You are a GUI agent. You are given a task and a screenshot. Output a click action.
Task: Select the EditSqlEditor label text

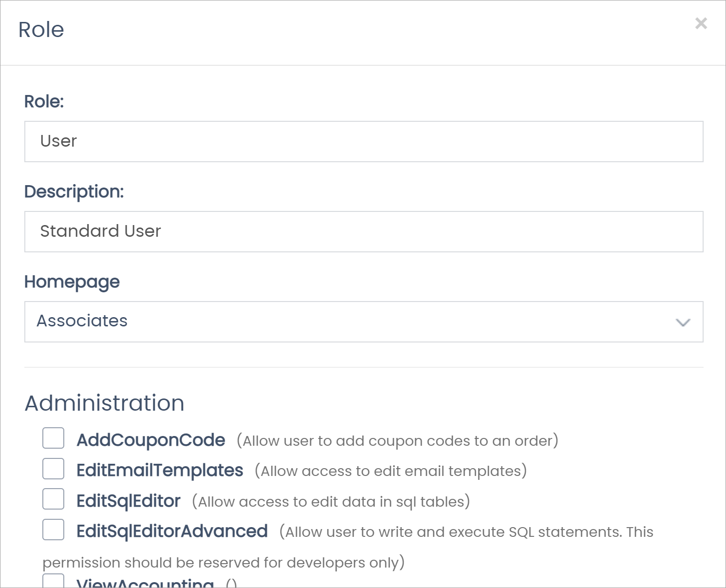(129, 501)
